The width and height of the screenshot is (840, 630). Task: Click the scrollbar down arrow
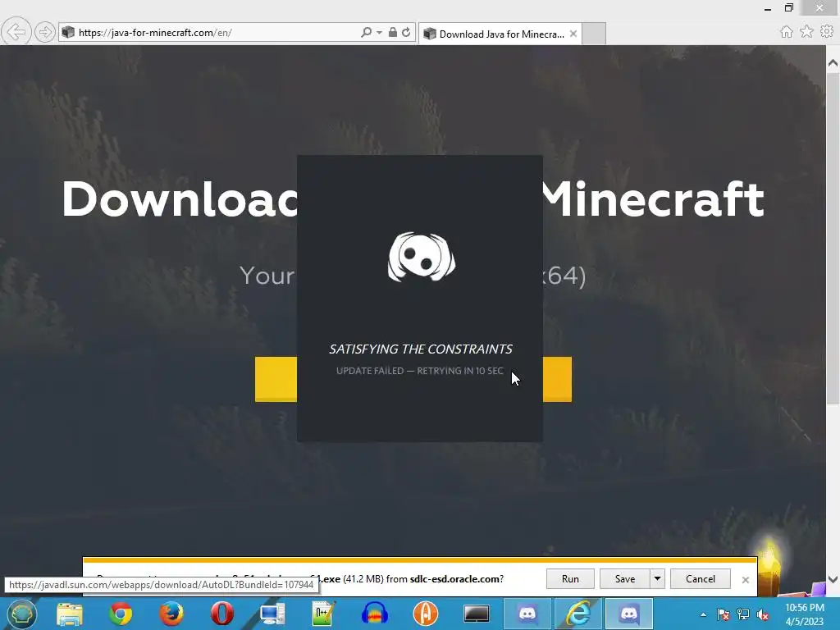pos(833,579)
